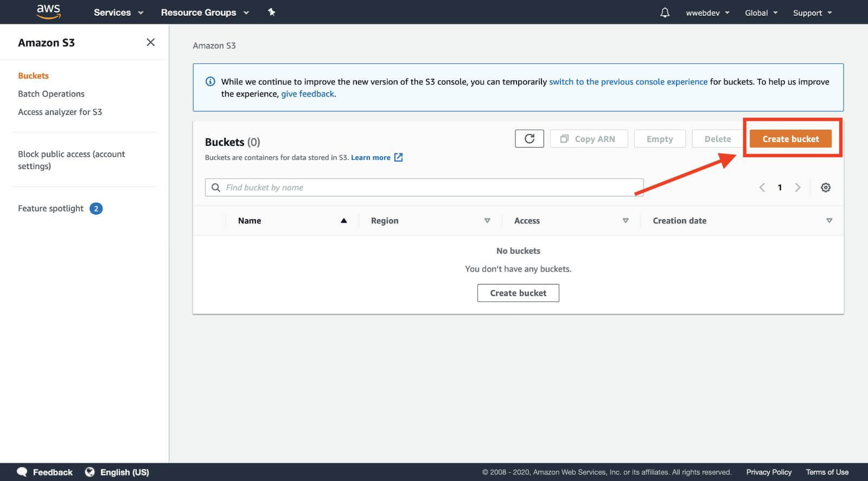Click the No buckets message text
The height and width of the screenshot is (481, 868).
(x=518, y=251)
